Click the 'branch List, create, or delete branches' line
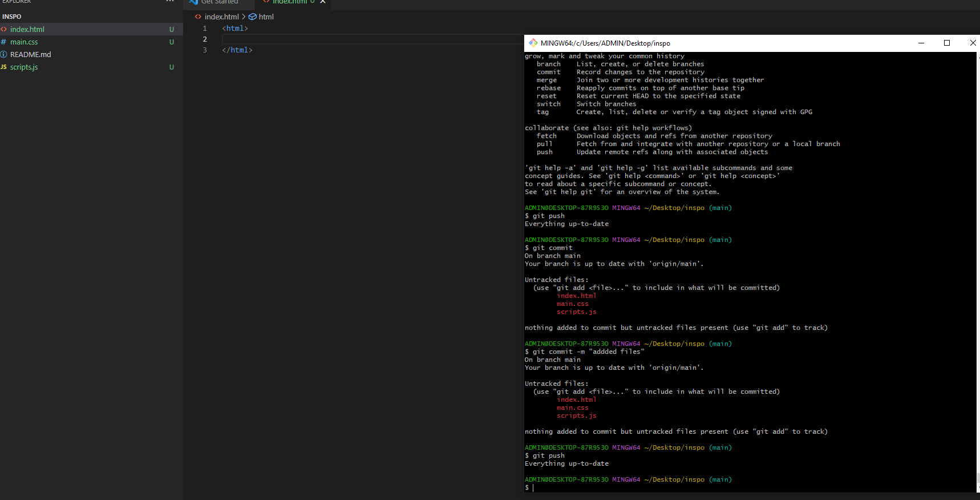Image resolution: width=980 pixels, height=500 pixels. tap(620, 64)
